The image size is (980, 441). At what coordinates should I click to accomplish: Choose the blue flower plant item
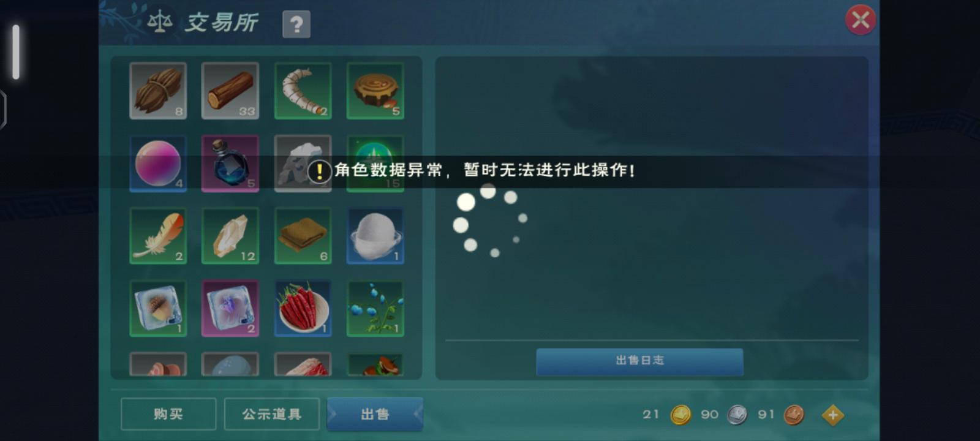point(375,309)
